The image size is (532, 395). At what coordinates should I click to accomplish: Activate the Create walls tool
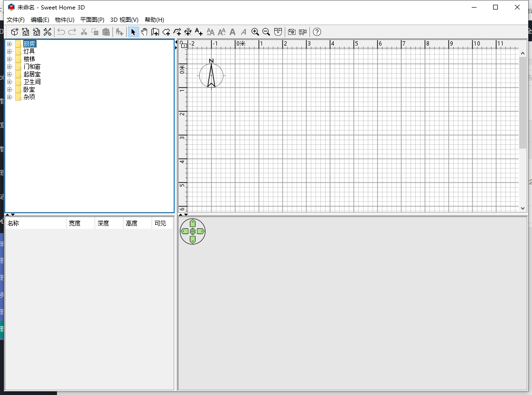click(155, 32)
